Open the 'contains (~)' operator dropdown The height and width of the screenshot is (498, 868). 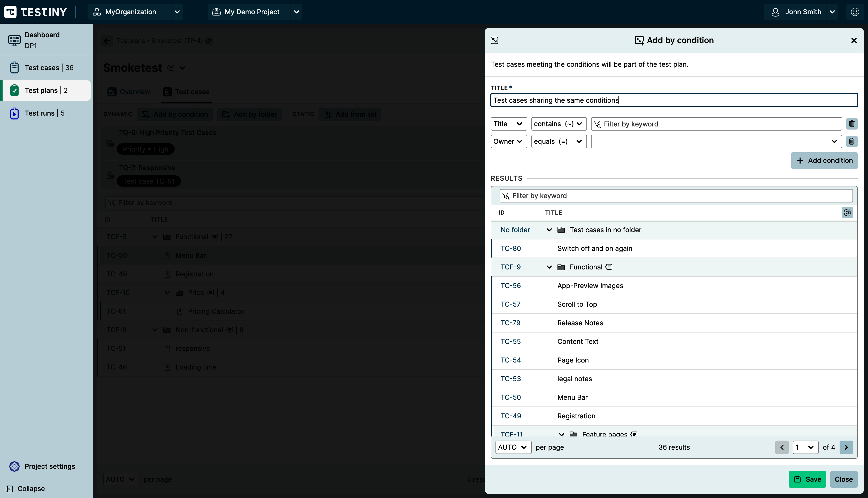tap(559, 124)
